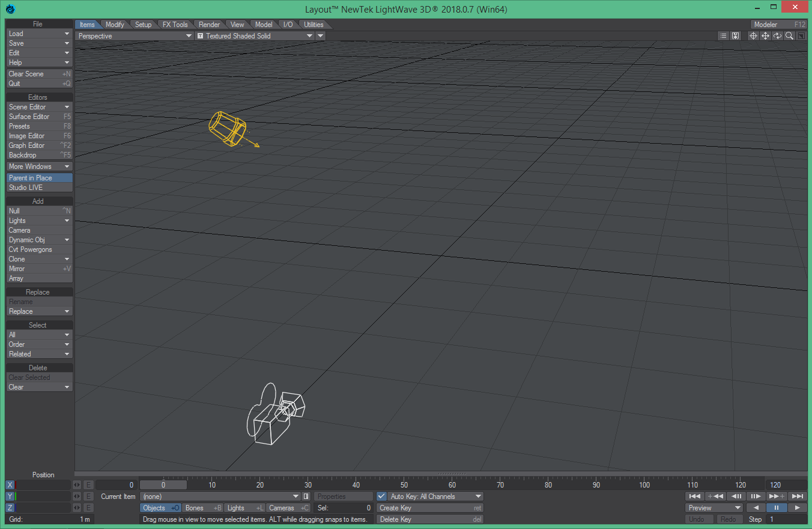The height and width of the screenshot is (529, 812).
Task: Click the Delete Key button
Action: point(430,519)
